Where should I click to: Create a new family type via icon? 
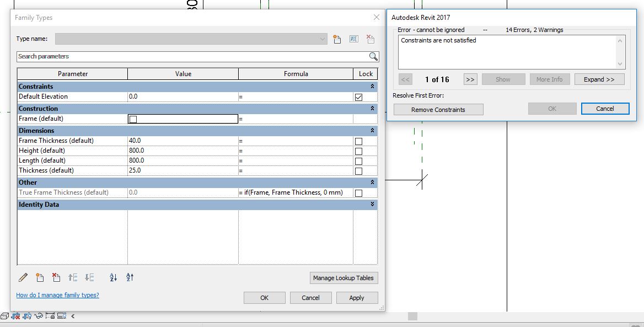point(337,39)
